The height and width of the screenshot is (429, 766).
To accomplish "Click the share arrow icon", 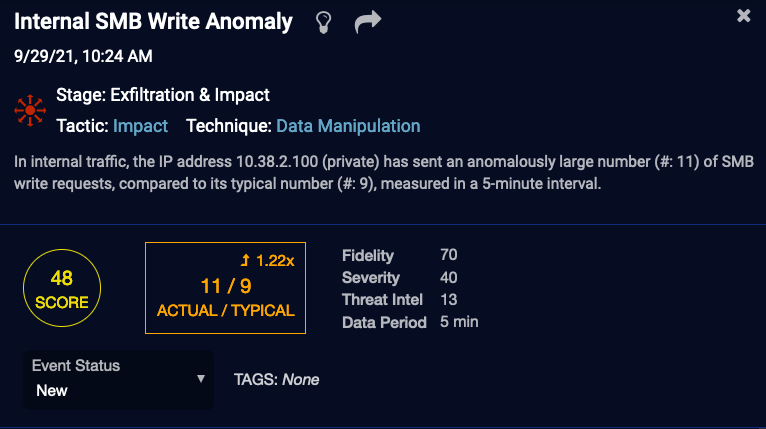I will (369, 22).
